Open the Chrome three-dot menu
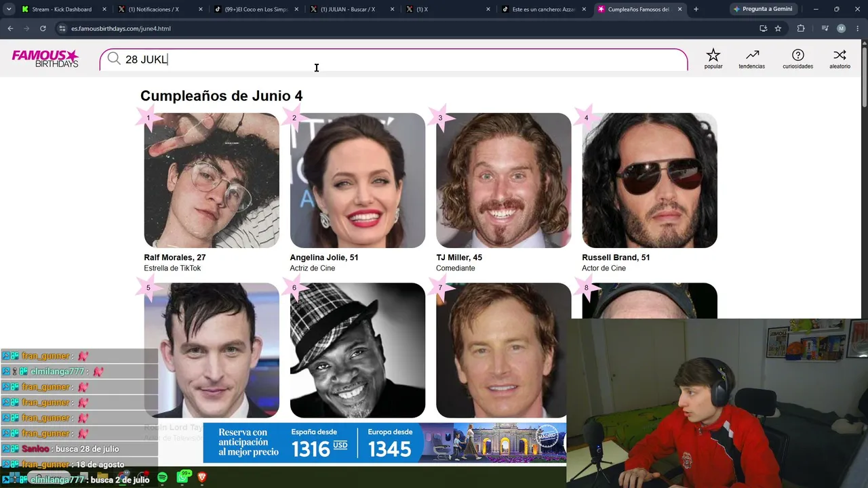The height and width of the screenshot is (488, 868). (x=858, y=28)
